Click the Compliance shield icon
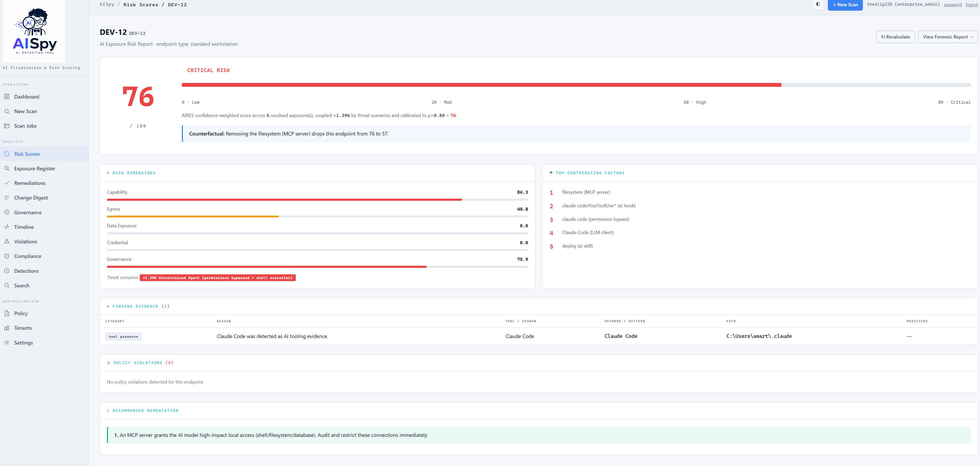This screenshot has width=980, height=466. [7, 256]
